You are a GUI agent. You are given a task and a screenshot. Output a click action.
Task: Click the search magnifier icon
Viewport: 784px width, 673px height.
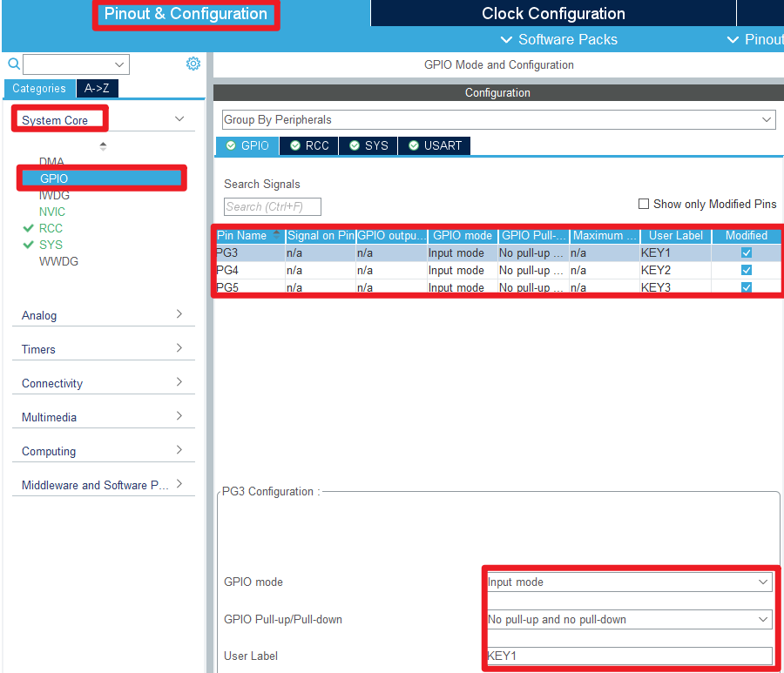(13, 64)
